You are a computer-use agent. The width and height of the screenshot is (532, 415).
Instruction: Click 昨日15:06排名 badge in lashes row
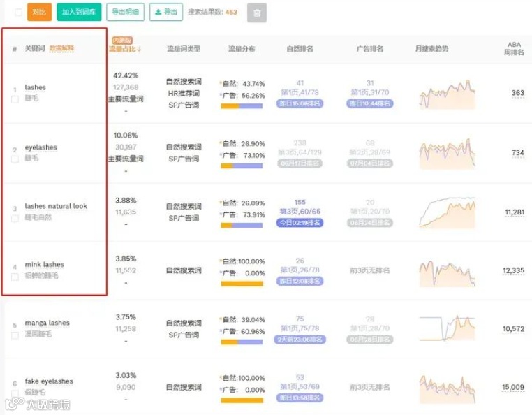[x=300, y=103]
